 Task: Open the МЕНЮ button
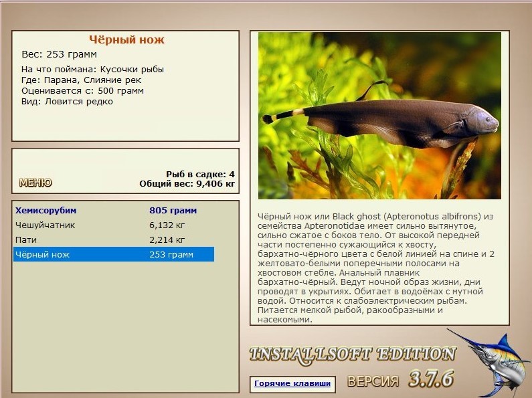35,183
